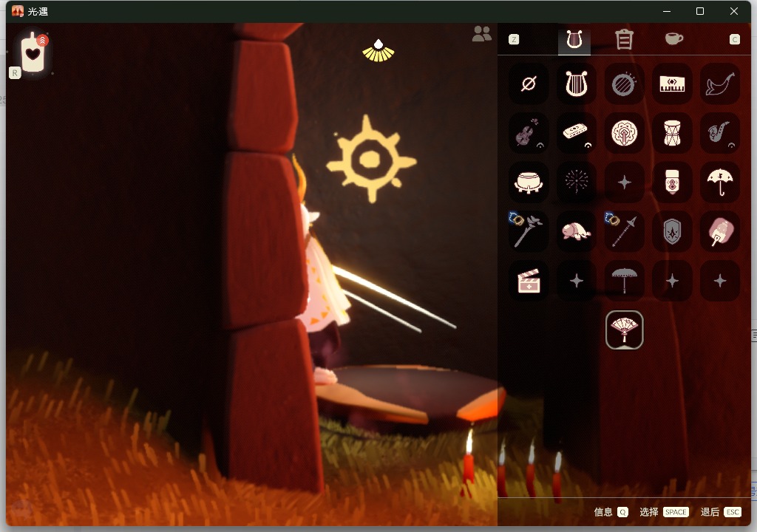Click the ESC key hint badge

[733, 512]
